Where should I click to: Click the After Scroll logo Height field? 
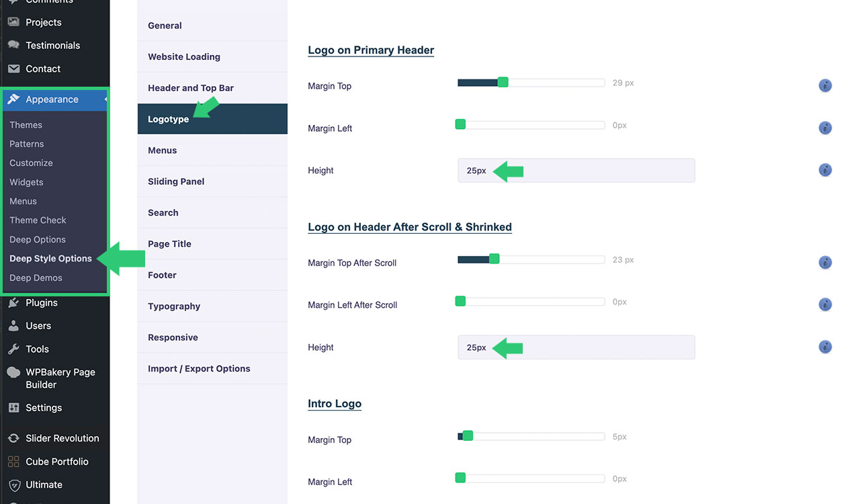coord(576,347)
